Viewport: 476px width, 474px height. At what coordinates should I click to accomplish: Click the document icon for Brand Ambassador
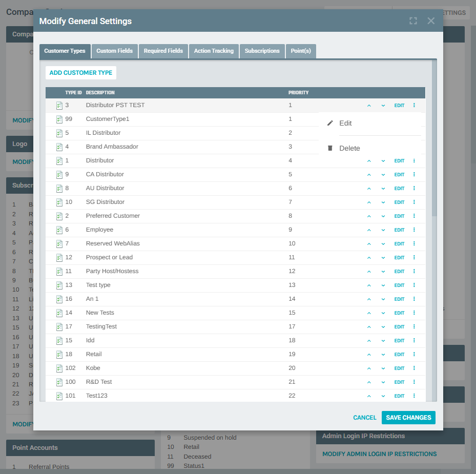[59, 147]
